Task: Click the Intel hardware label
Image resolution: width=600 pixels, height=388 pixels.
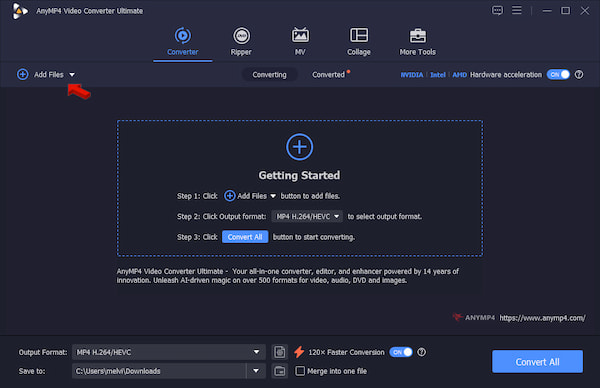Action: click(438, 75)
